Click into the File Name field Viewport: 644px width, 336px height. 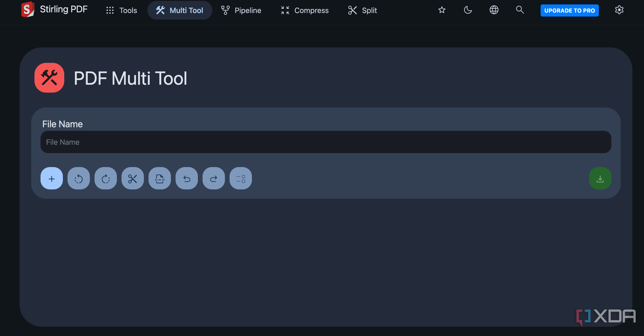pyautogui.click(x=326, y=142)
